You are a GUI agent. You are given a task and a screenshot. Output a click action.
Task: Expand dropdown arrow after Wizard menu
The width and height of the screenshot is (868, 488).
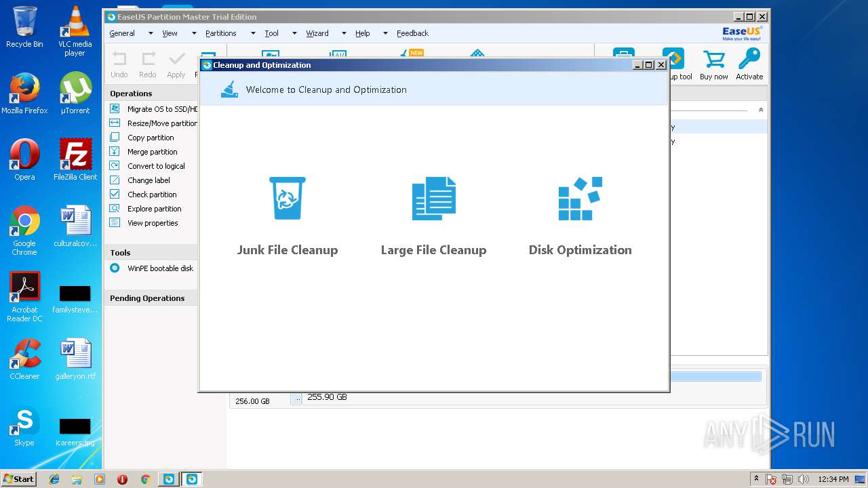point(344,33)
